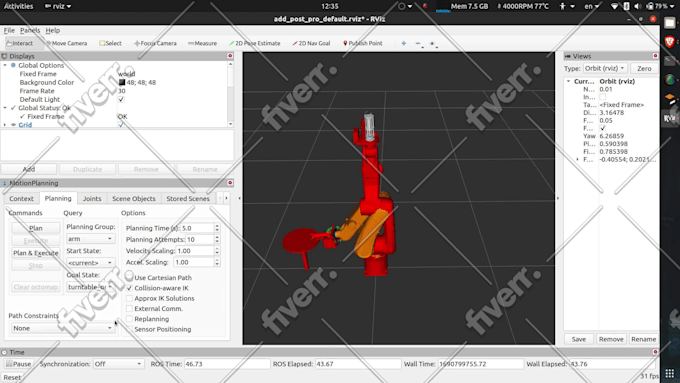
Task: Enable the Replanning checkbox
Action: pos(129,319)
